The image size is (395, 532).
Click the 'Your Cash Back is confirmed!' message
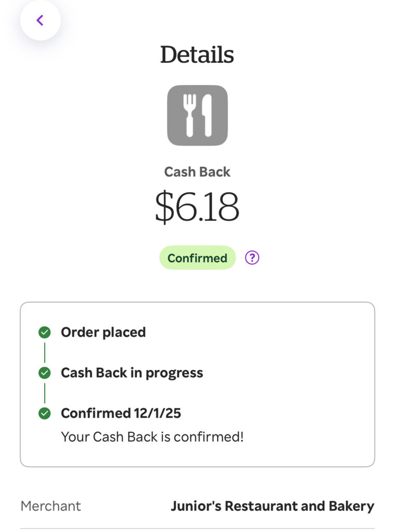(152, 437)
